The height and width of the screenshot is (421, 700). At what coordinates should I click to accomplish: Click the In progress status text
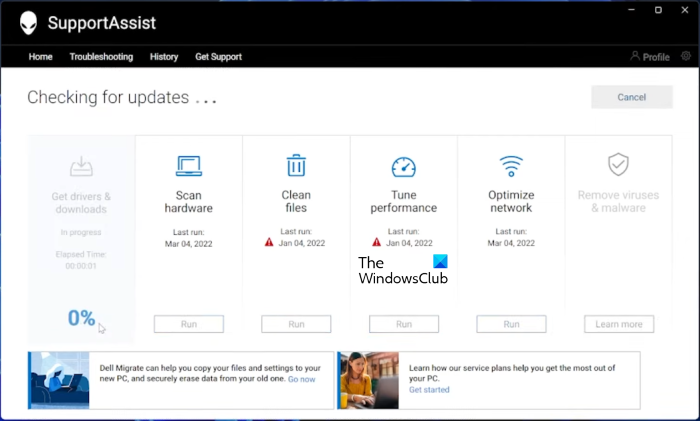[81, 232]
